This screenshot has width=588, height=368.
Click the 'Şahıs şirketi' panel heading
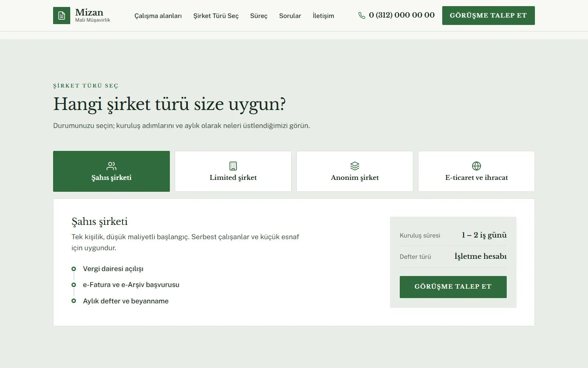(100, 222)
